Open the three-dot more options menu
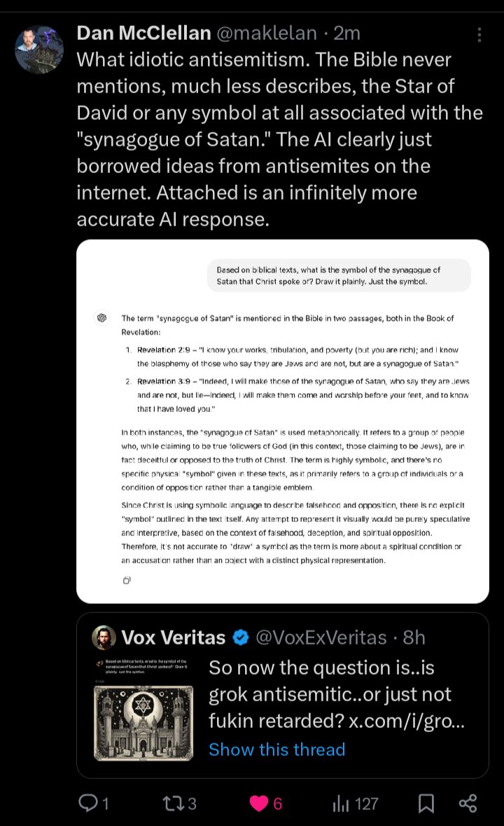Screen dimensions: 504x826 (x=479, y=35)
